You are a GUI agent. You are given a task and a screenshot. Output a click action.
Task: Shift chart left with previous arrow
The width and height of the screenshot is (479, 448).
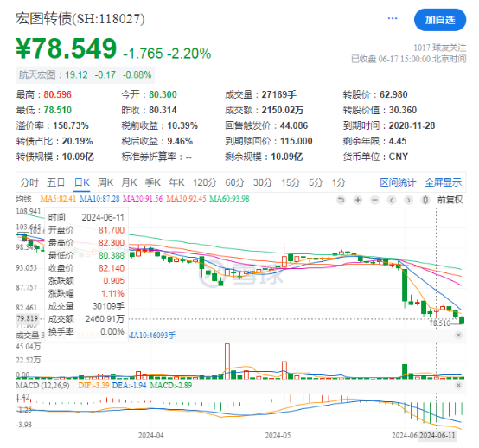pyautogui.click(x=392, y=200)
